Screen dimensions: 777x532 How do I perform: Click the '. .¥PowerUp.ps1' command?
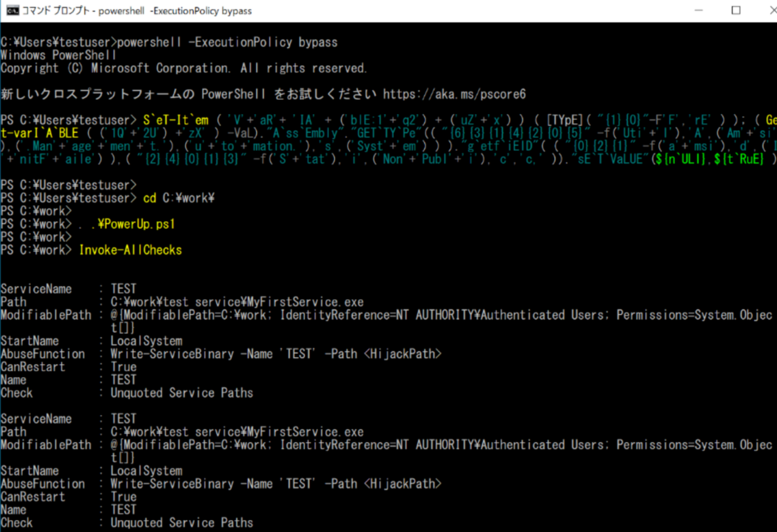click(127, 224)
